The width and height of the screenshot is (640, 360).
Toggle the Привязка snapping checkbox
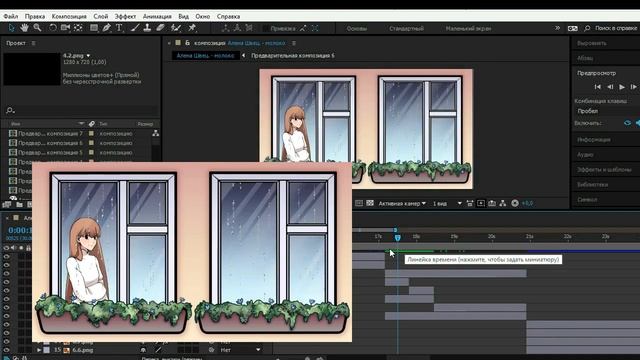coord(265,28)
